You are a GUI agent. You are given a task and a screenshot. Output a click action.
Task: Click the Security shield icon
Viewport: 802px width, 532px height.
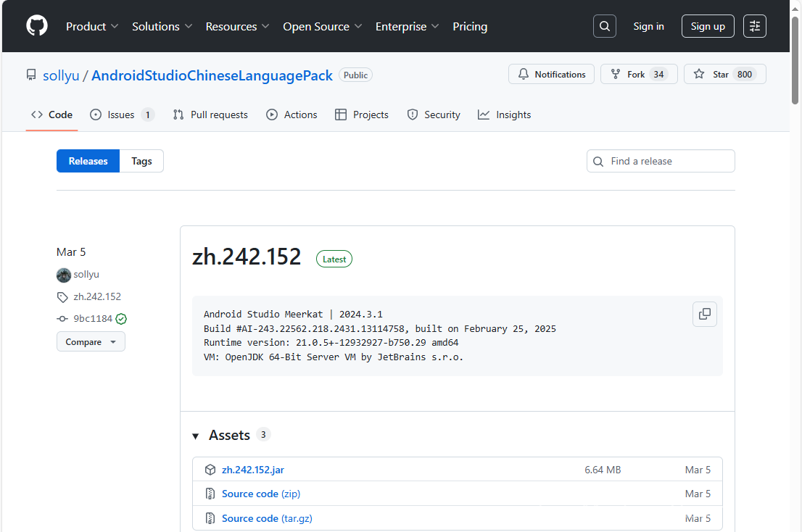click(413, 115)
